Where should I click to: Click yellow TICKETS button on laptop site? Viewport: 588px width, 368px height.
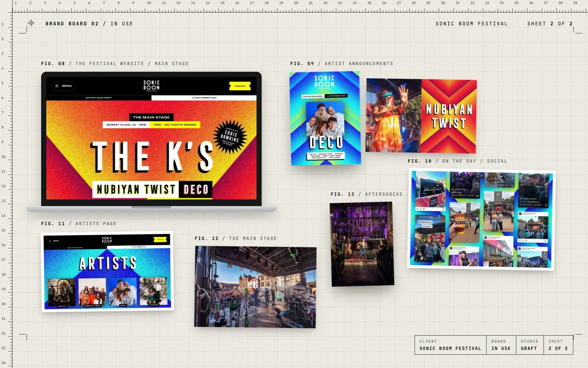click(x=240, y=86)
